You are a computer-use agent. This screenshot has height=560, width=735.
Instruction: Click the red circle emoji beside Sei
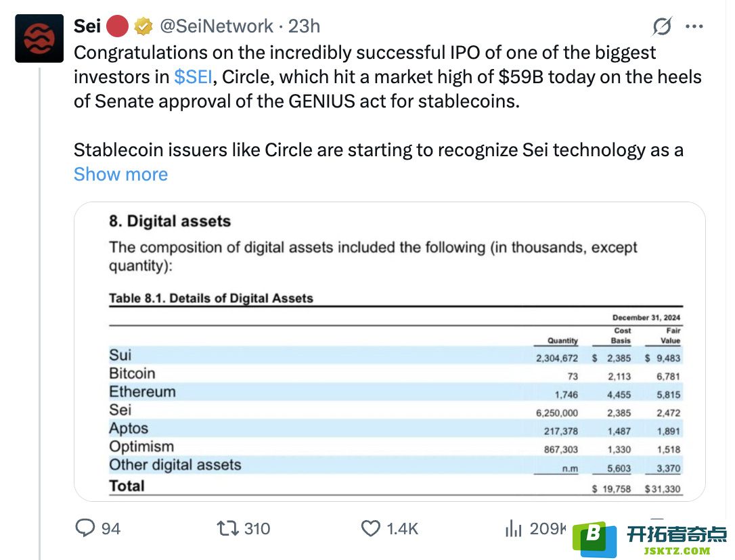tap(118, 26)
